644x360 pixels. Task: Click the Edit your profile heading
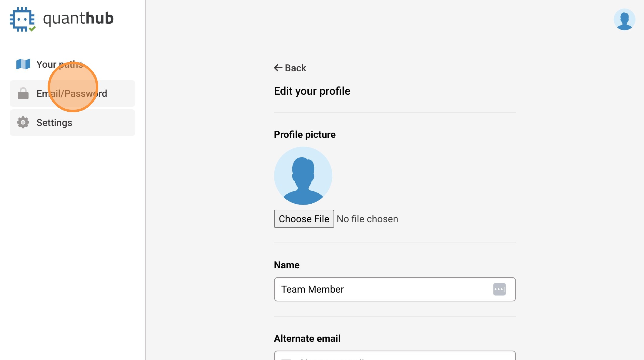[312, 91]
